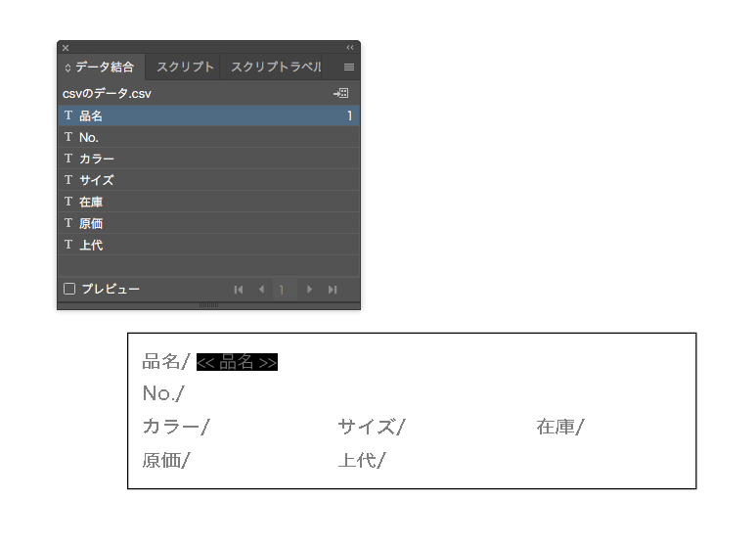
Task: Click the 品名/ label in text frame
Action: [x=166, y=362]
